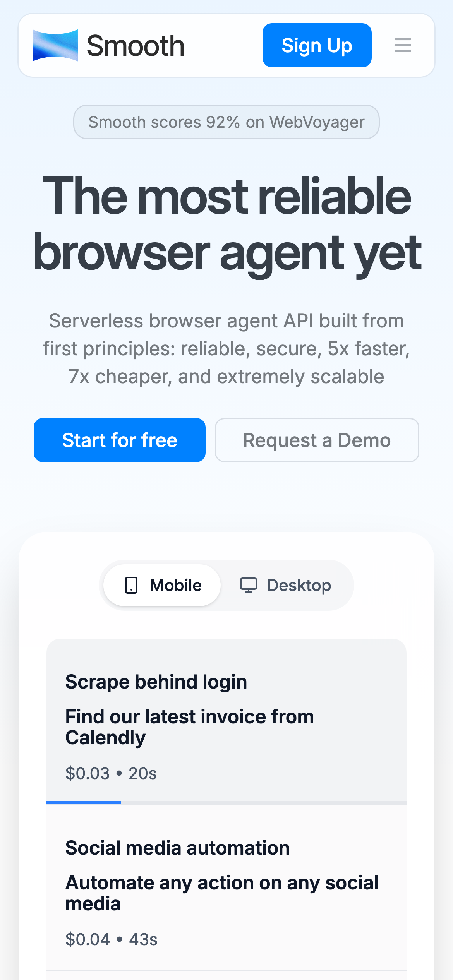Click "Automate any action on any social media"
The width and height of the screenshot is (453, 980).
(221, 893)
